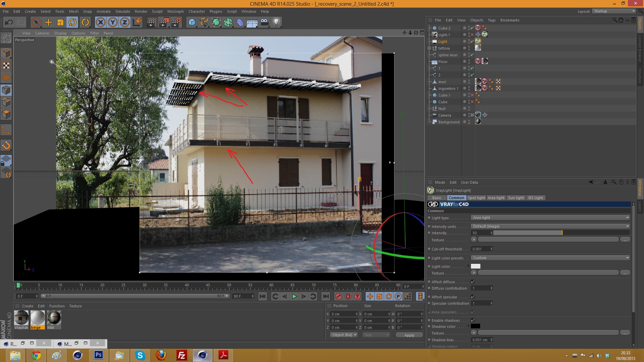The image size is (644, 362).
Task: Click the Apply button
Action: pyautogui.click(x=409, y=335)
